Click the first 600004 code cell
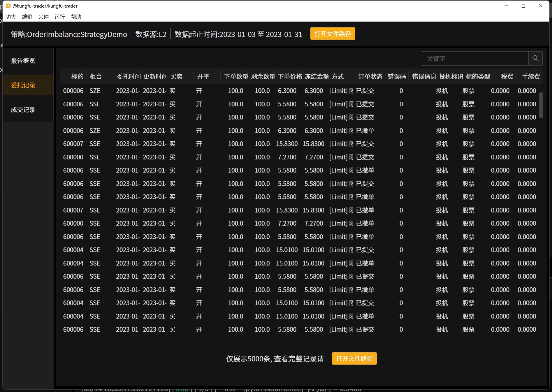The image size is (552, 392). click(73, 250)
